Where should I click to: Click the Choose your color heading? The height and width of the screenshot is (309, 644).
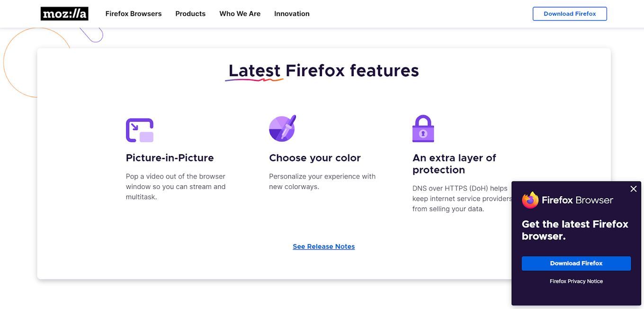coord(315,158)
